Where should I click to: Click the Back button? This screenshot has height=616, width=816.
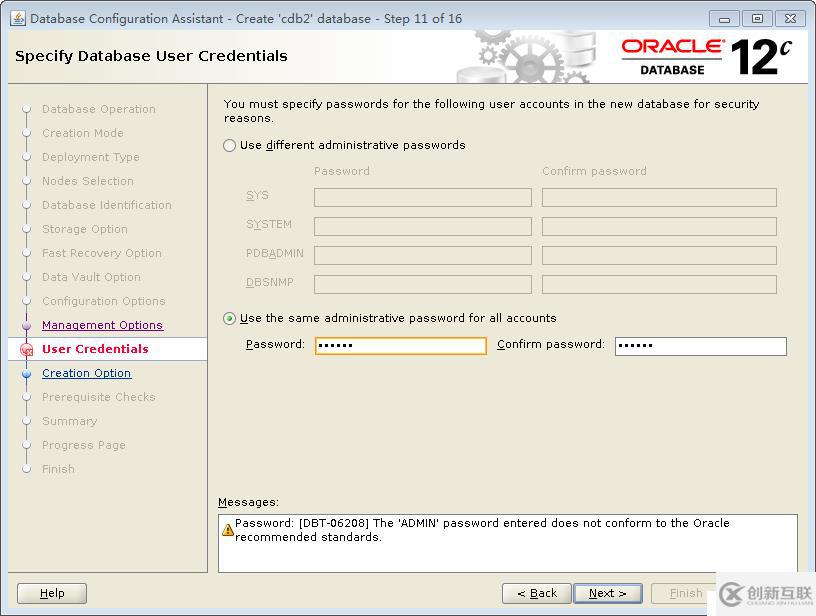(537, 593)
